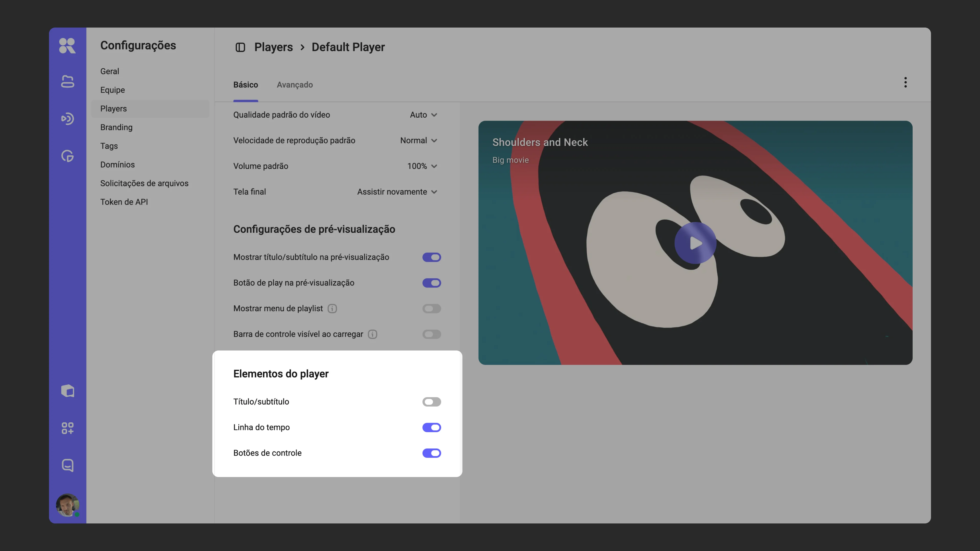Enable Mostrar menu de playlist toggle
Screen dimensions: 980x551
[x=431, y=308]
